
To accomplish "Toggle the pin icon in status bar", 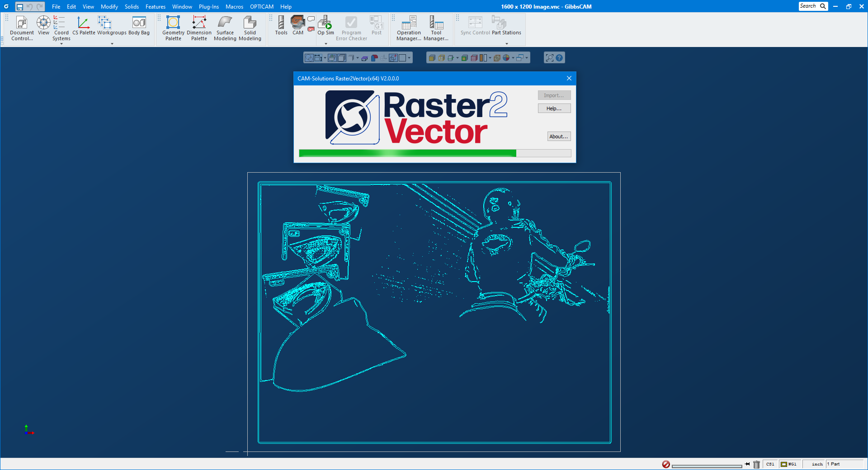I will [x=747, y=464].
